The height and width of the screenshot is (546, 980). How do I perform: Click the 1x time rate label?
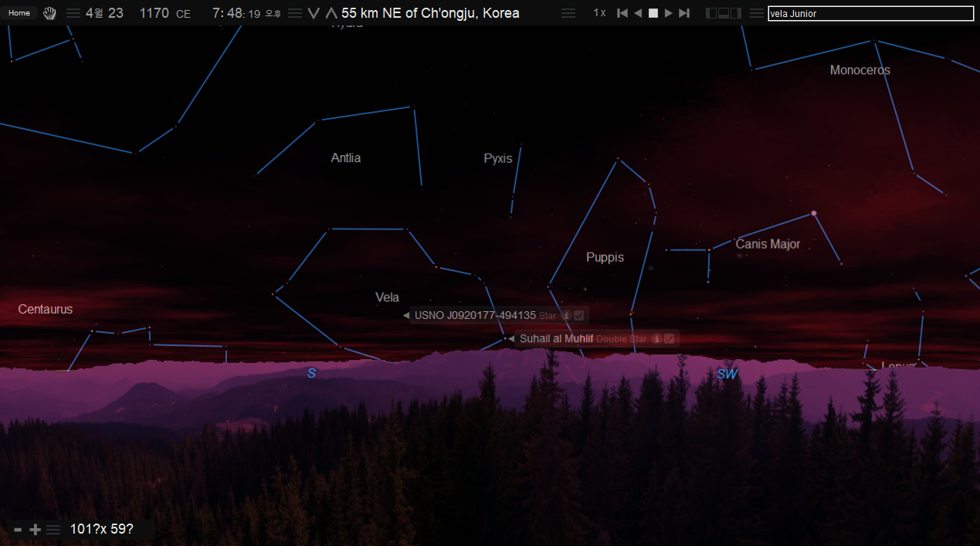click(x=599, y=13)
